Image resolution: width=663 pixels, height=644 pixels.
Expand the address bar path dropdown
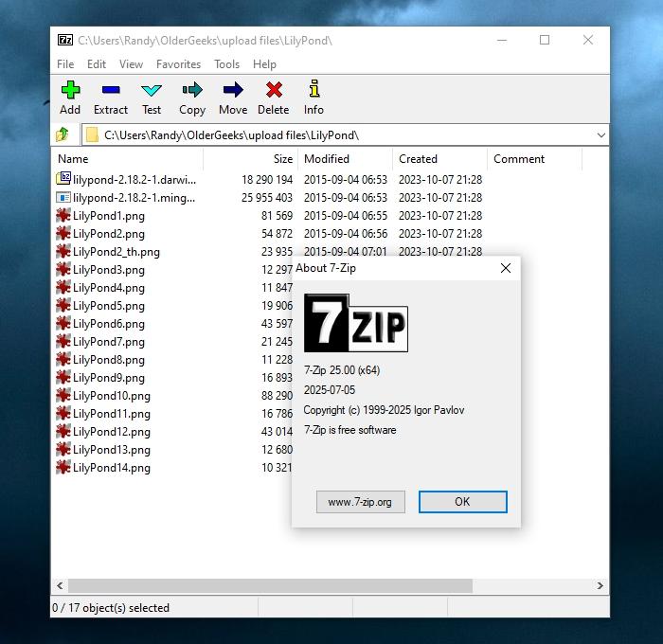[600, 135]
